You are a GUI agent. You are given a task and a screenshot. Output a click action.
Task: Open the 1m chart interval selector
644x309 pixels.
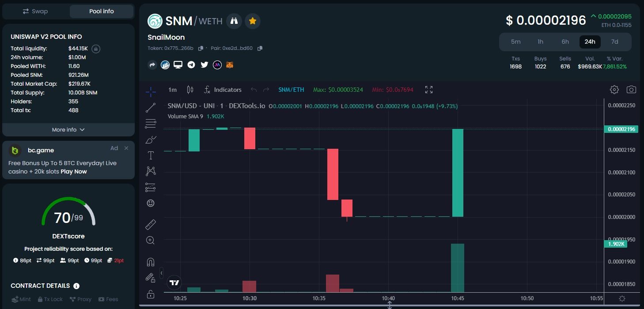point(172,90)
